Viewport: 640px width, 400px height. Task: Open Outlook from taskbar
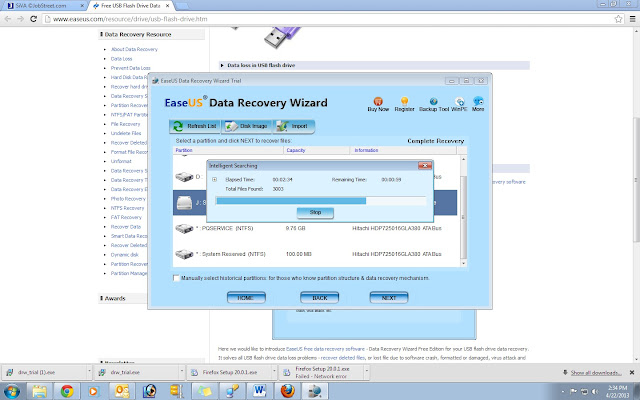click(x=122, y=391)
